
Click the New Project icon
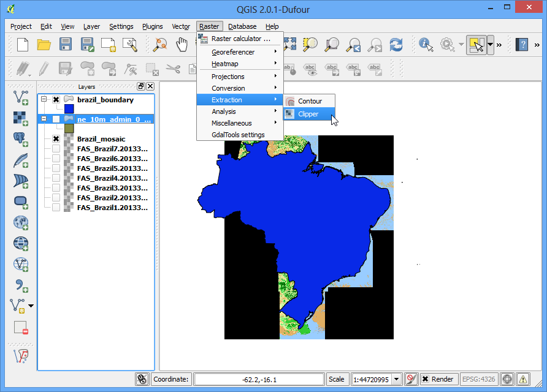23,45
